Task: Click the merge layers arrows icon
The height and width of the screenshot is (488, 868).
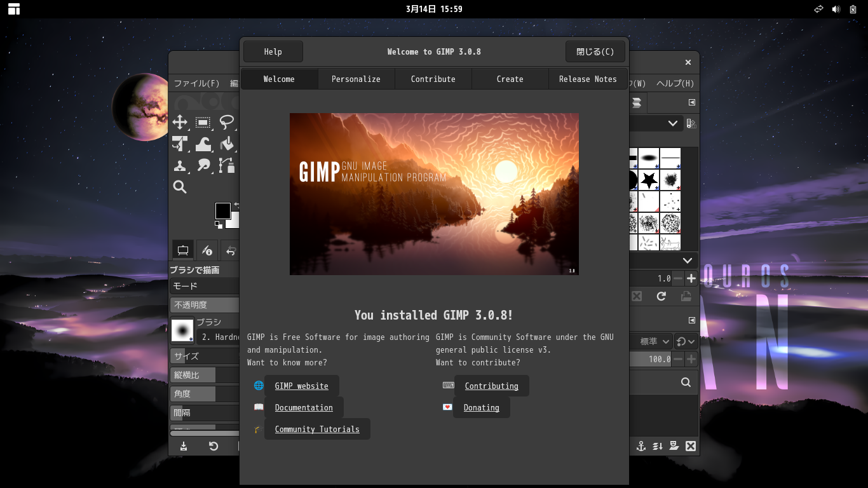Action: tap(658, 446)
